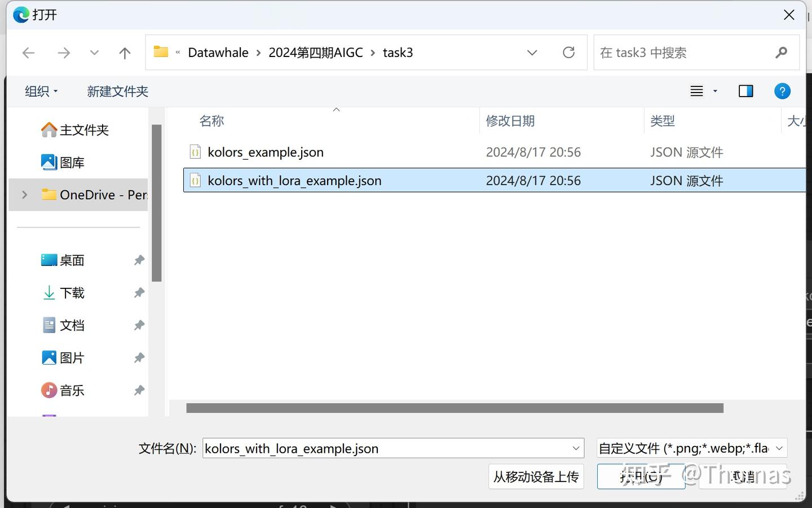This screenshot has width=812, height=508.
Task: Go up one folder level
Action: coord(125,52)
